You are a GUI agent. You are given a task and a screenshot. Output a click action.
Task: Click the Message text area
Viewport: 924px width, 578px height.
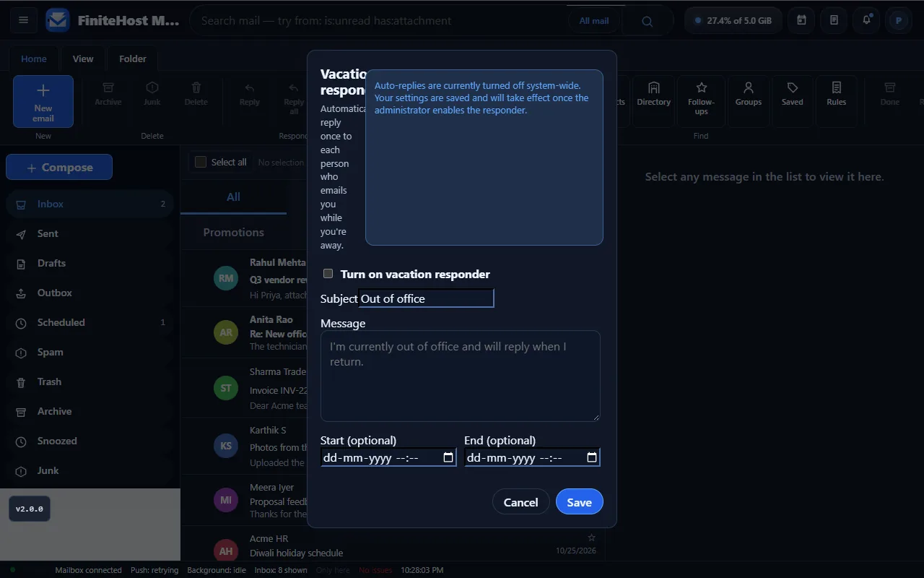461,376
